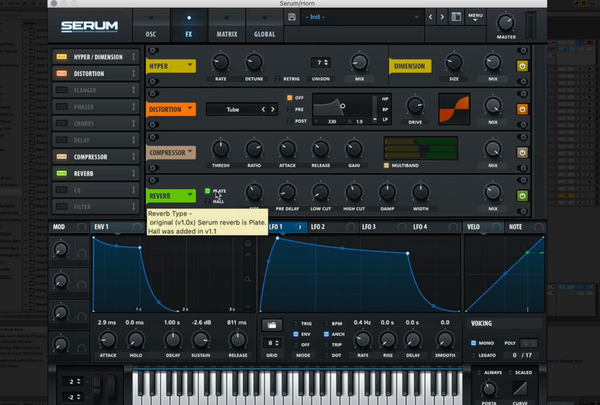Select the Hall reverb type

click(208, 200)
